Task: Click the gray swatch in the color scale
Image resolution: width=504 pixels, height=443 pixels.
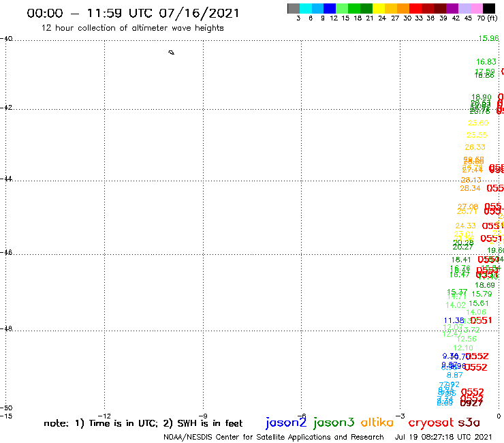Action: click(294, 8)
